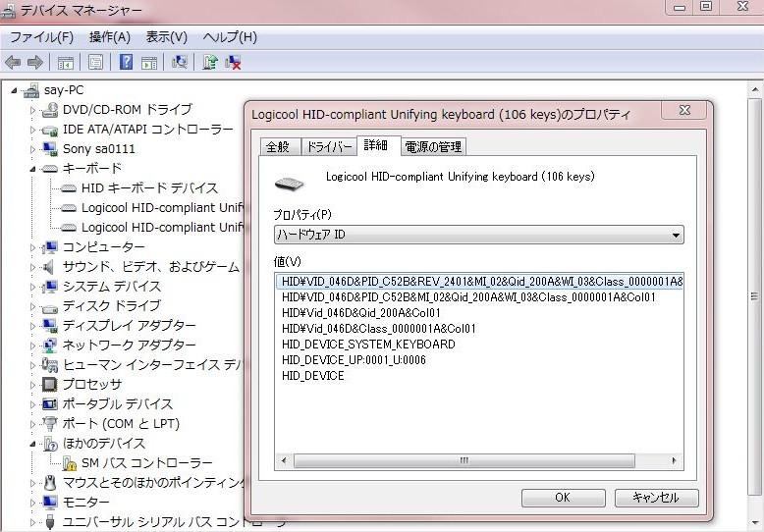Click the ネットワーク アダプター icon
The height and width of the screenshot is (532, 764).
coord(50,345)
